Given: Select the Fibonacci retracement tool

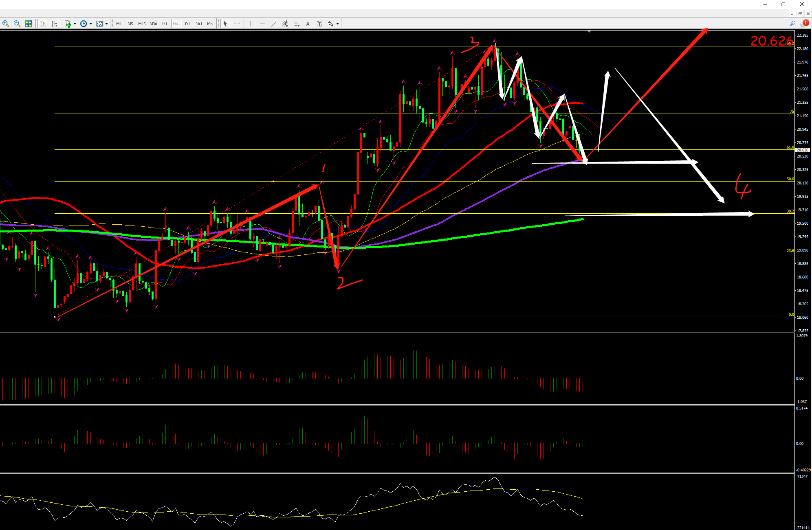Looking at the screenshot, I should click(x=297, y=24).
